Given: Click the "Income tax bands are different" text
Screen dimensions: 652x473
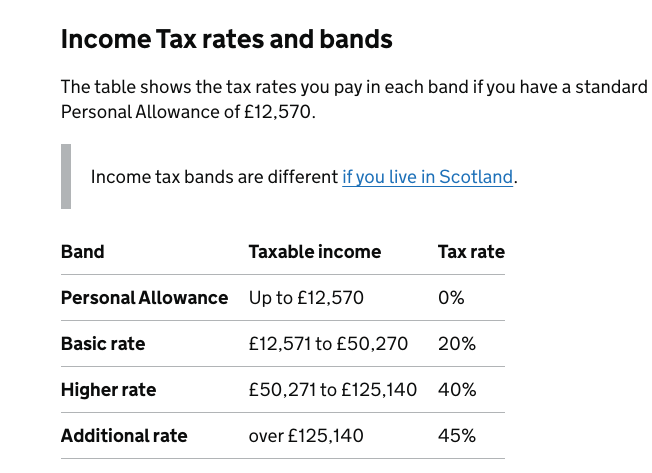Looking at the screenshot, I should coord(214,177).
